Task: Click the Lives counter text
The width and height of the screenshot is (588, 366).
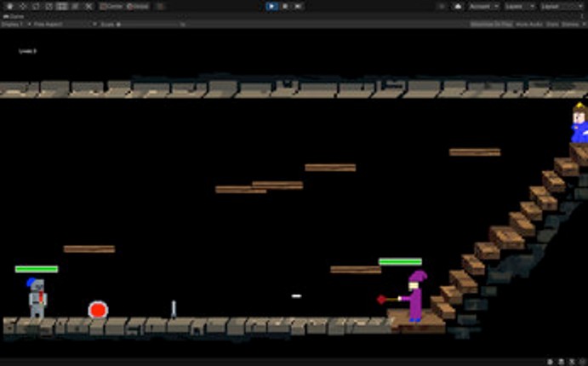Action: [x=28, y=51]
